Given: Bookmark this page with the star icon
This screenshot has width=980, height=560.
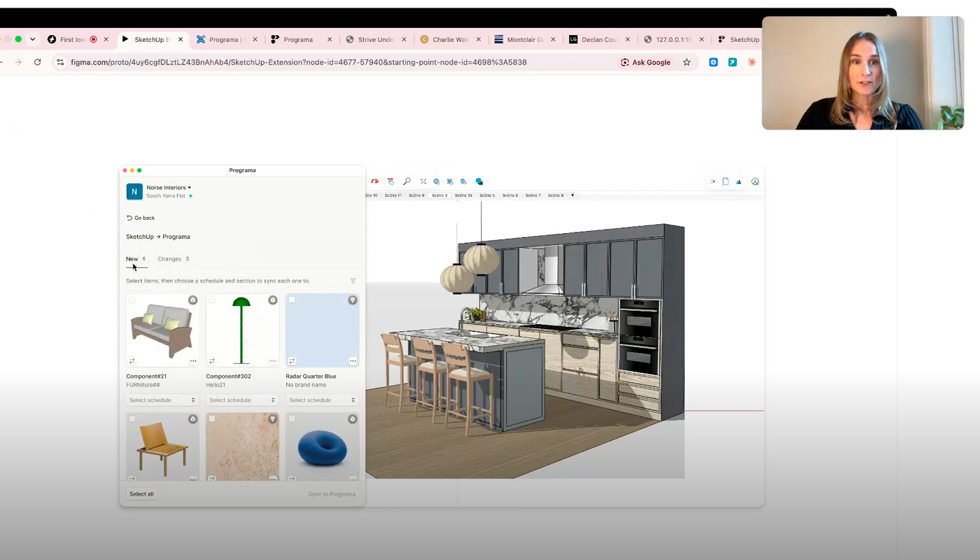Looking at the screenshot, I should point(687,62).
